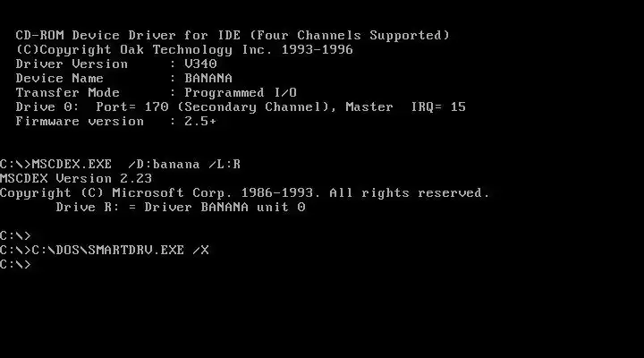Screen dimensions: 644x358
Task: Click the CD-ROM Device Driver title line
Action: [233, 35]
